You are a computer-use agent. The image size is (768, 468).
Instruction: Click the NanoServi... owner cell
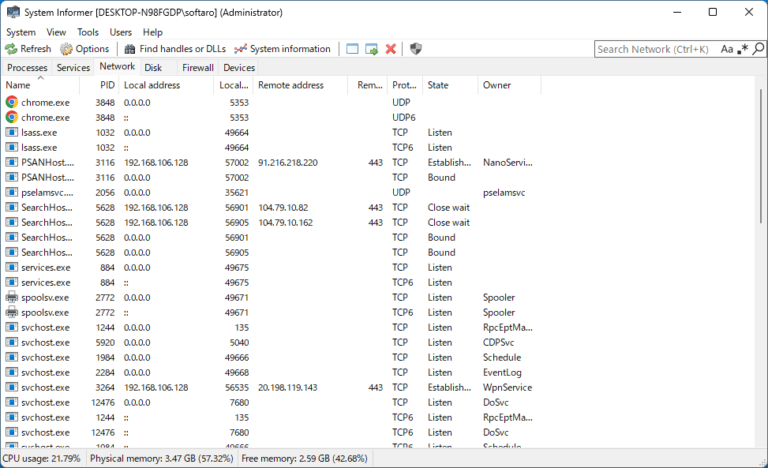click(x=507, y=162)
